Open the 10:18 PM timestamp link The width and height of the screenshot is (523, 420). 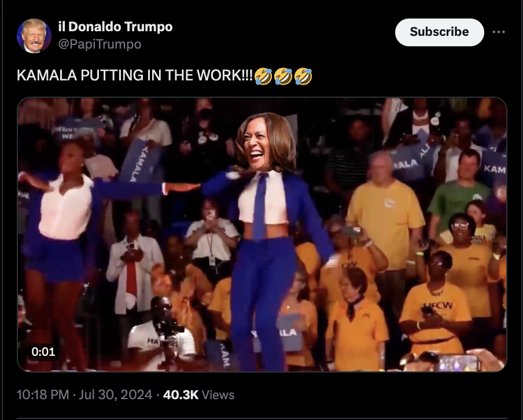tap(43, 395)
